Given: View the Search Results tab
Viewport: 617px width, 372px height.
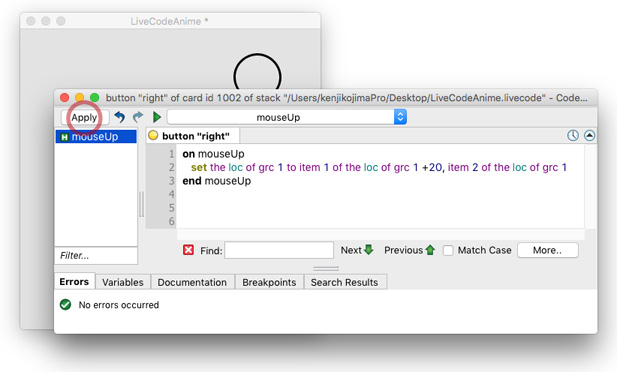Looking at the screenshot, I should pos(344,282).
